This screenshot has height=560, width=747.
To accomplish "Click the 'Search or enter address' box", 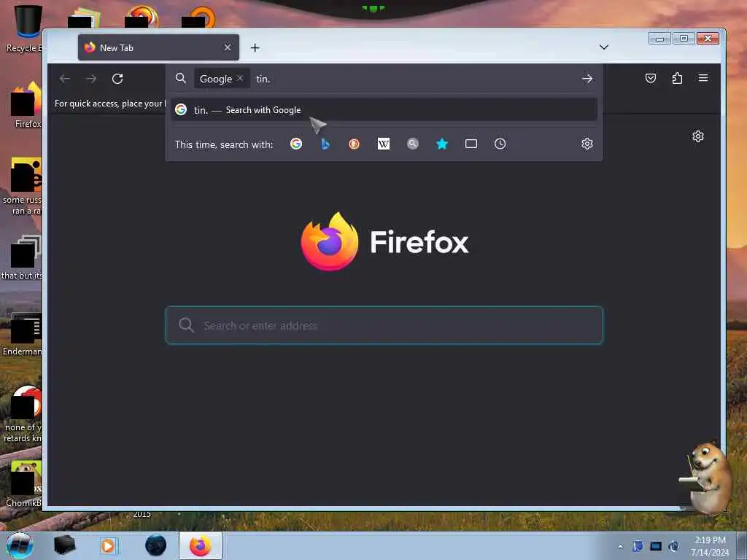I will pyautogui.click(x=384, y=325).
